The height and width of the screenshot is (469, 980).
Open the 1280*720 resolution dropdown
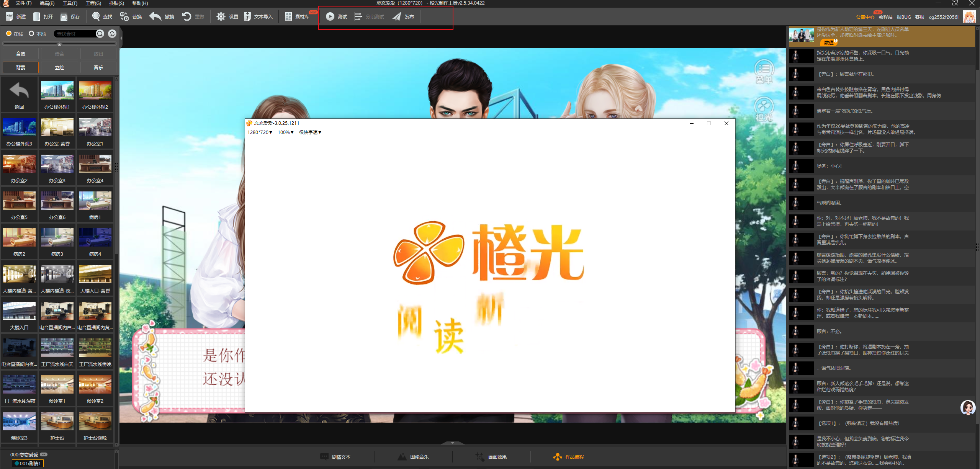(260, 132)
